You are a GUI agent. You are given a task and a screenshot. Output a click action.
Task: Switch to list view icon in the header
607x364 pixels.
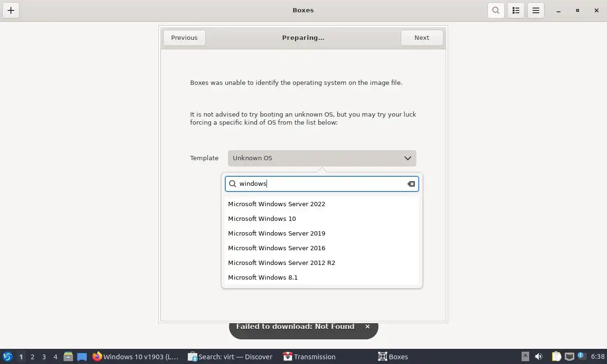pyautogui.click(x=516, y=10)
